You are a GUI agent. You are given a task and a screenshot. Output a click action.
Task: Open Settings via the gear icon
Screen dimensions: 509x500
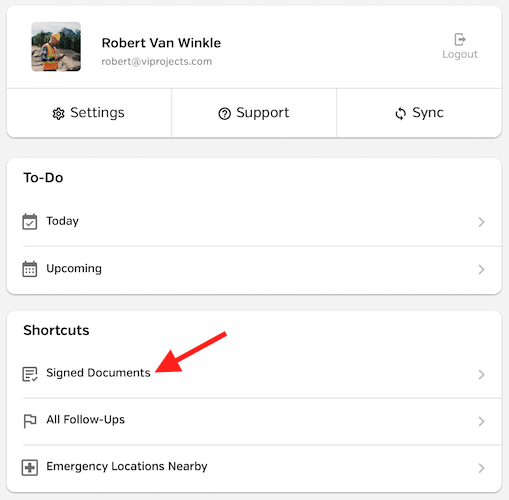tap(58, 114)
